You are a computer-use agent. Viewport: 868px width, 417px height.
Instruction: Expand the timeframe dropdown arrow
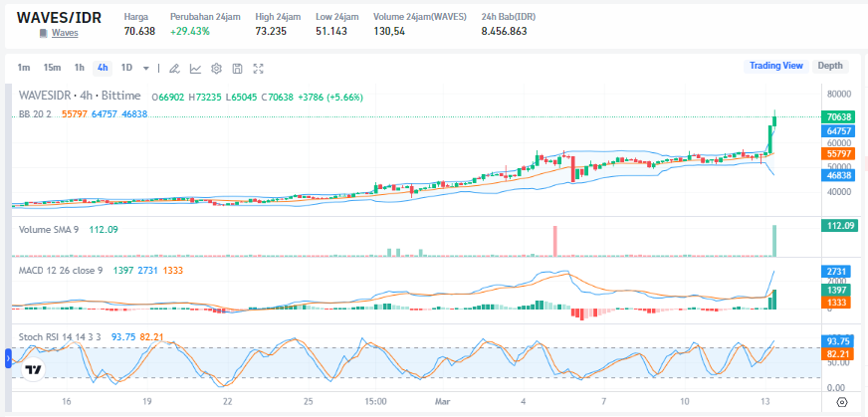click(x=146, y=68)
